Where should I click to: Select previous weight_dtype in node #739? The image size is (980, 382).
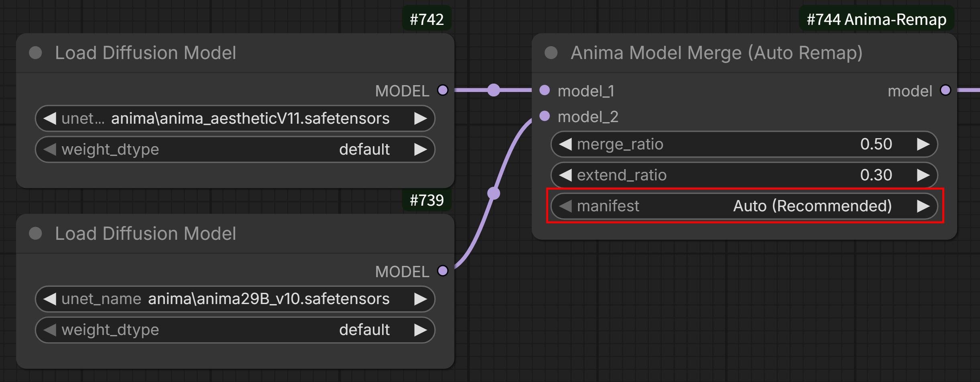[50, 330]
